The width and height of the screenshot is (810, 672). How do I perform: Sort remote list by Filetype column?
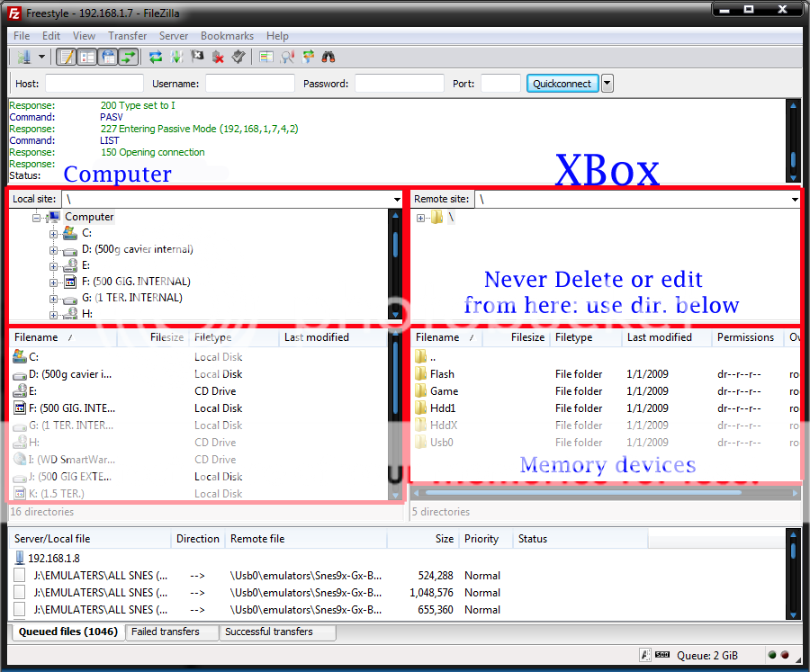click(x=586, y=337)
